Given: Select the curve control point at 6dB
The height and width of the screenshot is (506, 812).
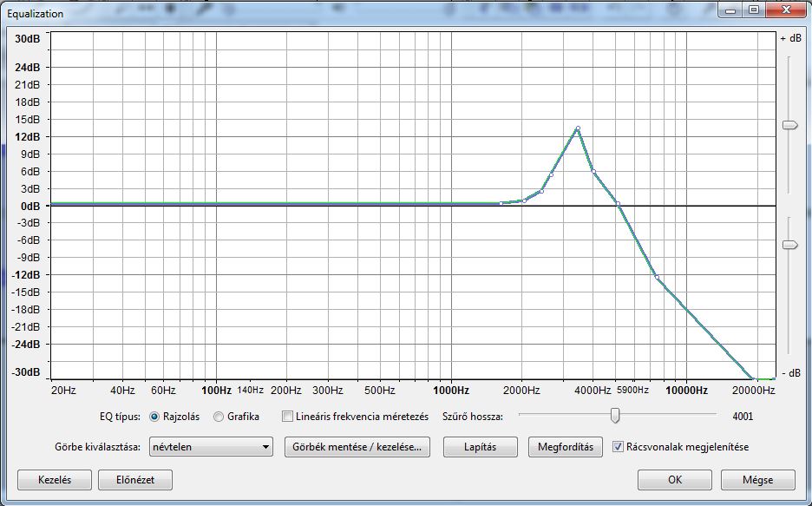Looking at the screenshot, I should tap(594, 172).
